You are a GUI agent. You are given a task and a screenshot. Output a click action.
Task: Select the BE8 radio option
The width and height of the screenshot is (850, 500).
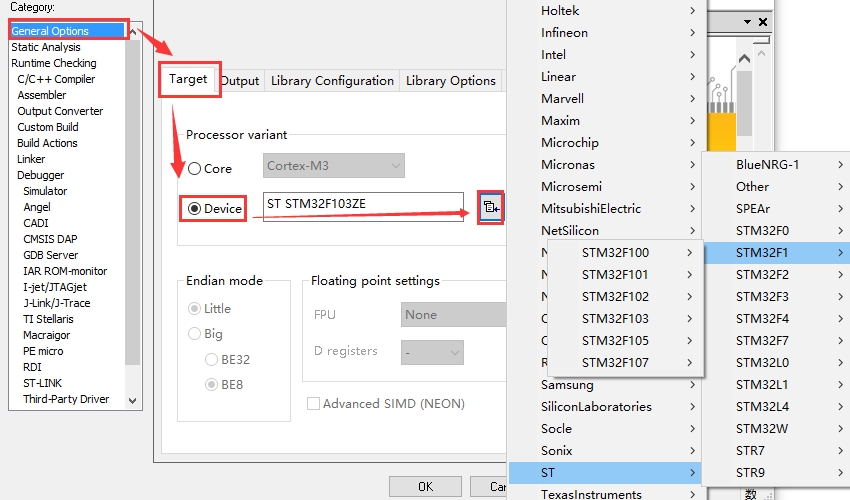coord(211,384)
